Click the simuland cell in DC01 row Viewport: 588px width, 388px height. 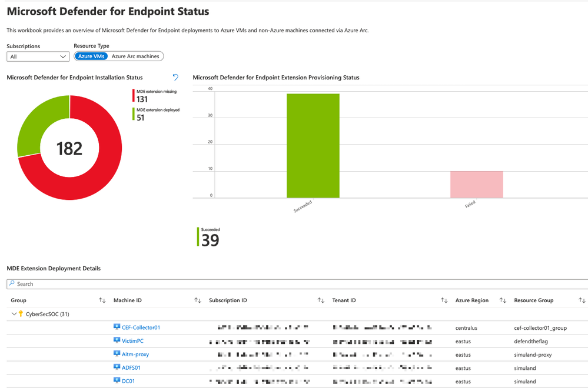525,382
